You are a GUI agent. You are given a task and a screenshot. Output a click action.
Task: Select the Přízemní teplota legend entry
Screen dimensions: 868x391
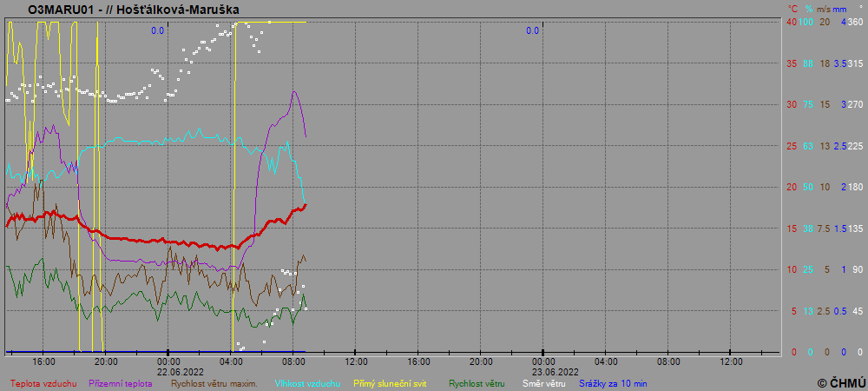point(121,383)
